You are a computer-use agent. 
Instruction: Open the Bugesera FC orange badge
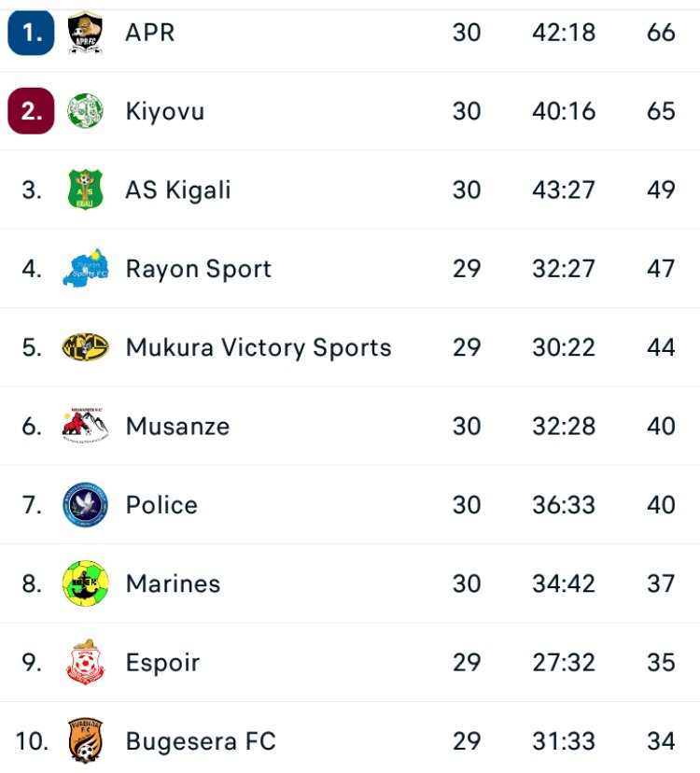(x=86, y=740)
